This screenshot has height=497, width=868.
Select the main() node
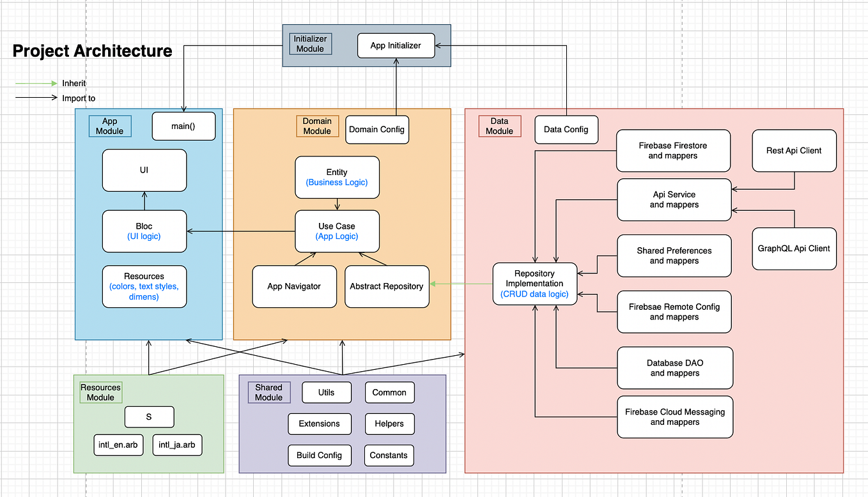tap(183, 126)
